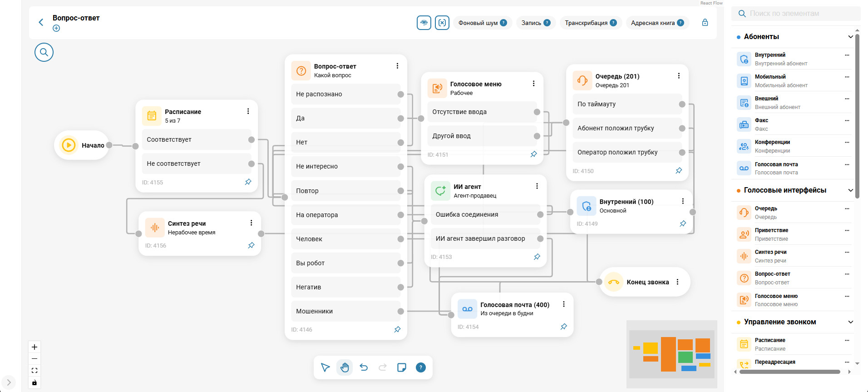
Task: Open the canvas search magnifier button
Action: click(x=44, y=52)
